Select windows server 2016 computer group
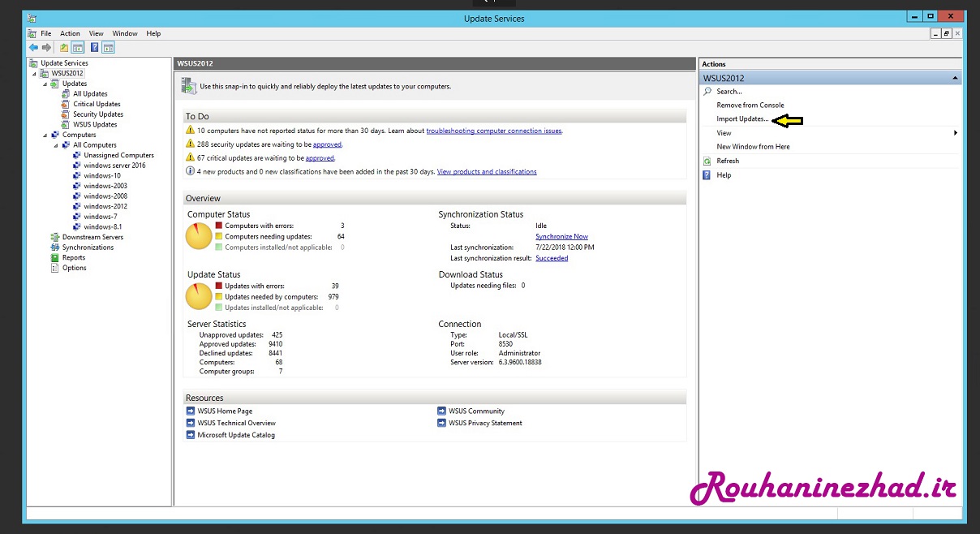 [114, 166]
